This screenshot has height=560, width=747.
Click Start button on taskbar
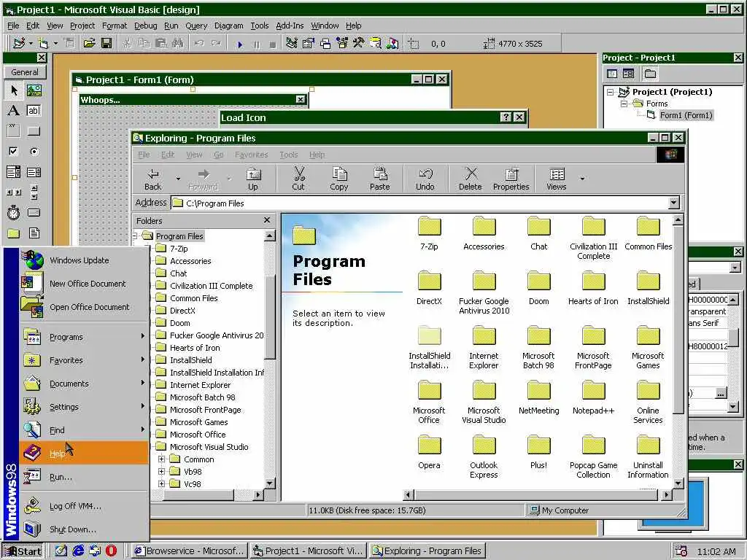tap(23, 551)
